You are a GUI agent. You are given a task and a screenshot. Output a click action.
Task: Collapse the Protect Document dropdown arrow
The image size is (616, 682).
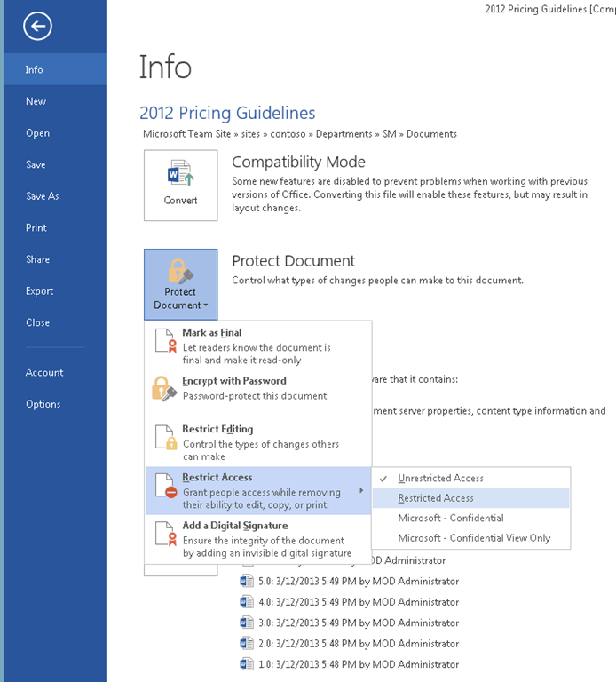tap(206, 305)
